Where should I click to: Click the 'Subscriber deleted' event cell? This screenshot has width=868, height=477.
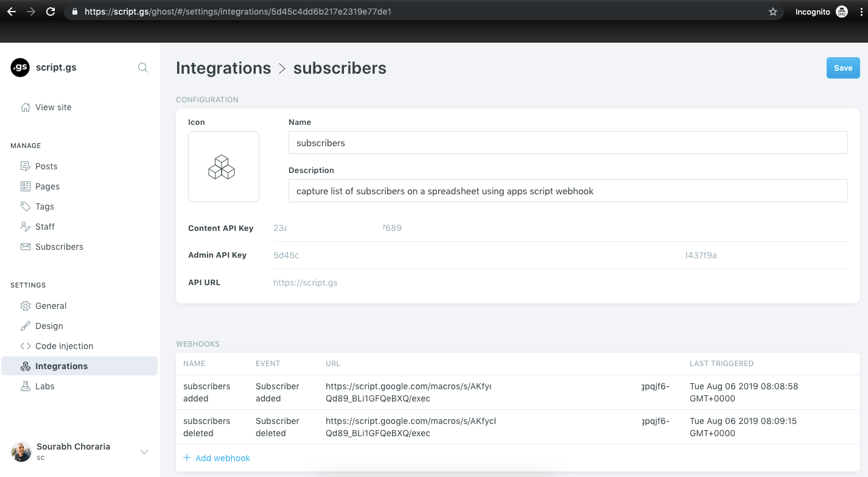pos(278,427)
